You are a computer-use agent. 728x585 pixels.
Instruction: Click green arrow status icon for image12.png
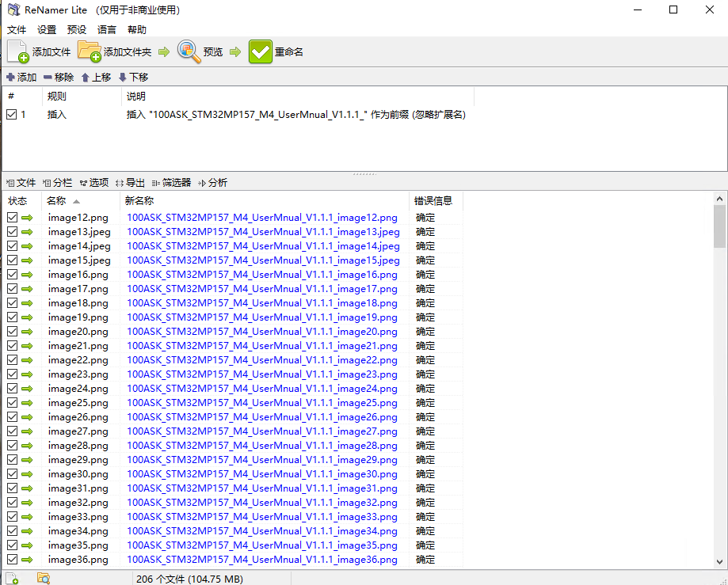point(27,218)
